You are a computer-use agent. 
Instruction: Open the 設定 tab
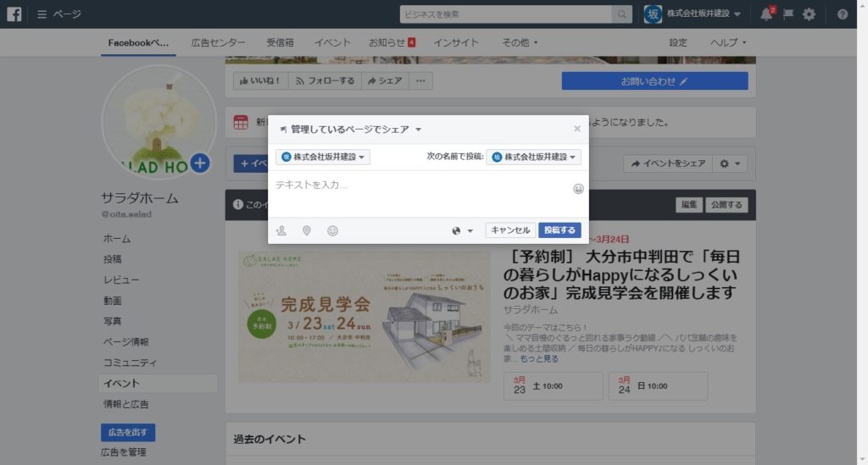677,42
